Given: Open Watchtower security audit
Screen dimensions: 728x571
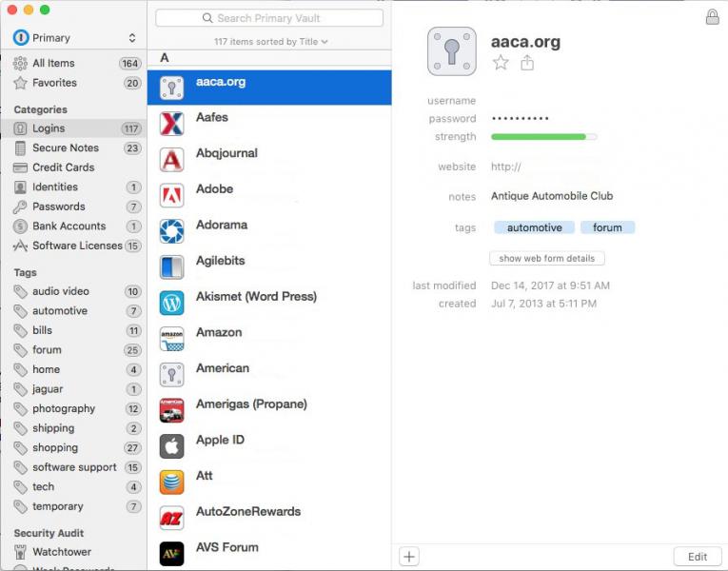Looking at the screenshot, I should pyautogui.click(x=74, y=552).
